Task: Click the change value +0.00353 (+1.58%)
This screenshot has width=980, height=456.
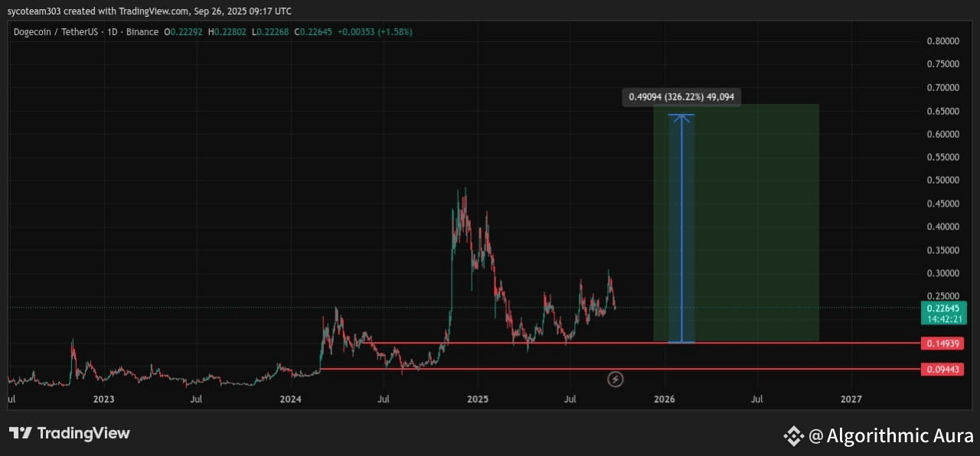Action: tap(375, 32)
